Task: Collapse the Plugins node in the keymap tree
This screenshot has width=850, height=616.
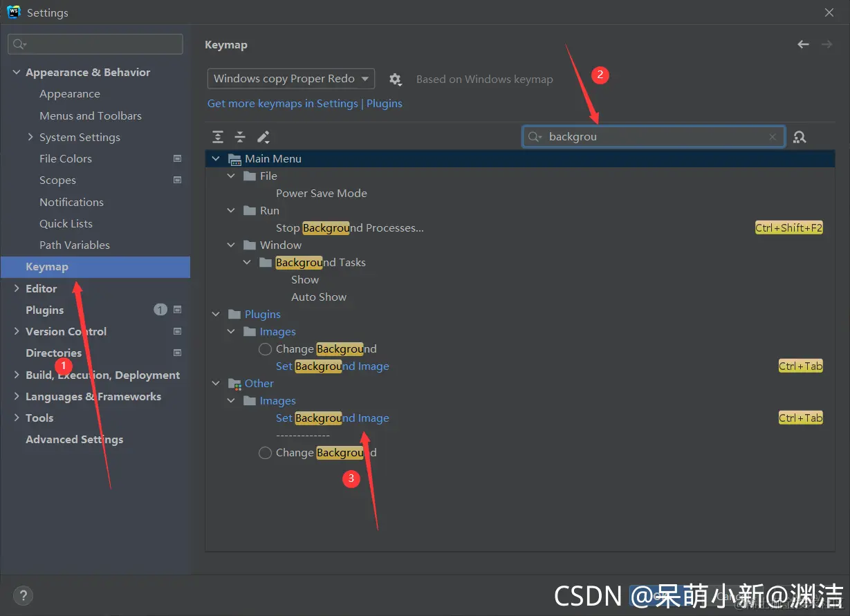Action: [x=216, y=315]
